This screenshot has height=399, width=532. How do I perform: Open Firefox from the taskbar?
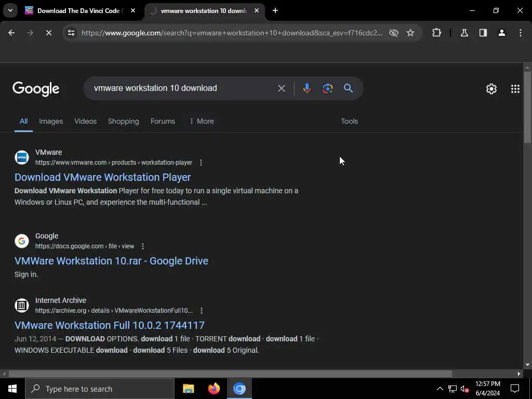(x=214, y=389)
